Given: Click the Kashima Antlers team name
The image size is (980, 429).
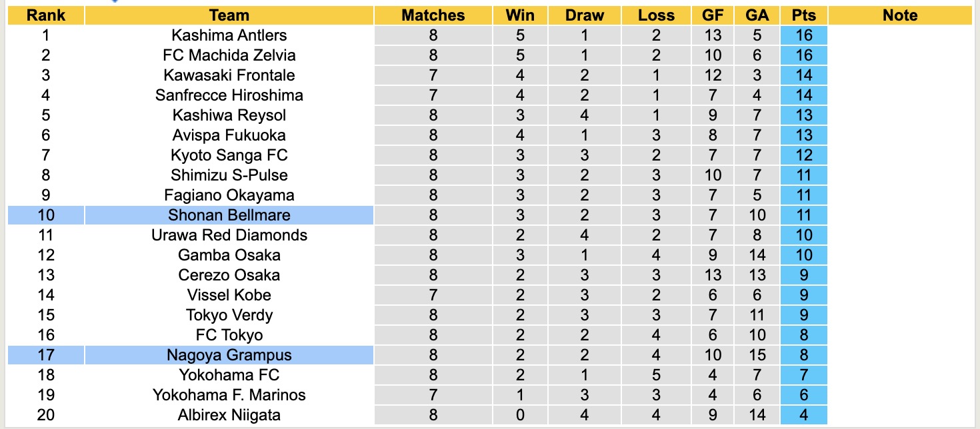Looking at the screenshot, I should click(229, 35).
